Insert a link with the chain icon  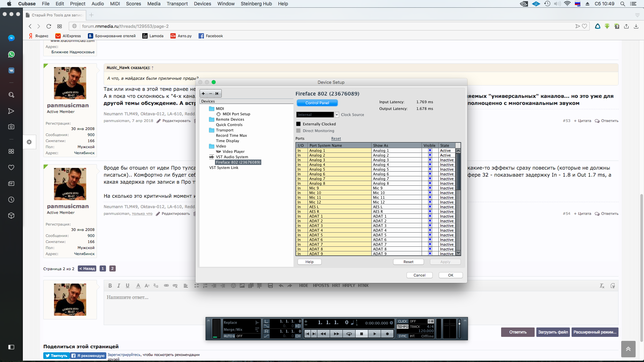pyautogui.click(x=166, y=286)
